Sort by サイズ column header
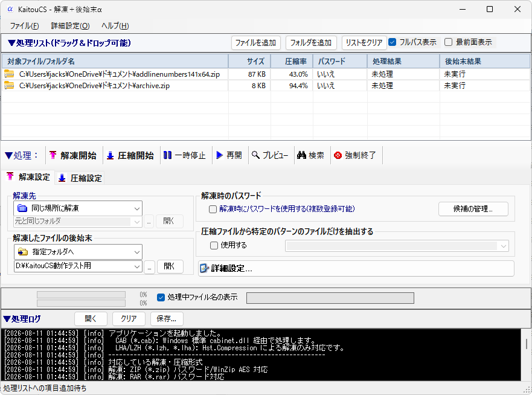This screenshot has height=395, width=532. tap(249, 62)
